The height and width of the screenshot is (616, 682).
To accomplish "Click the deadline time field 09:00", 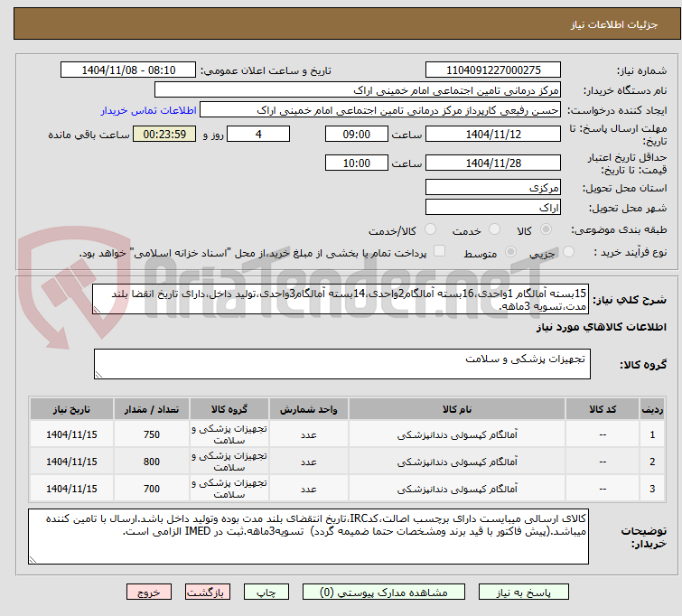I will pos(356,134).
